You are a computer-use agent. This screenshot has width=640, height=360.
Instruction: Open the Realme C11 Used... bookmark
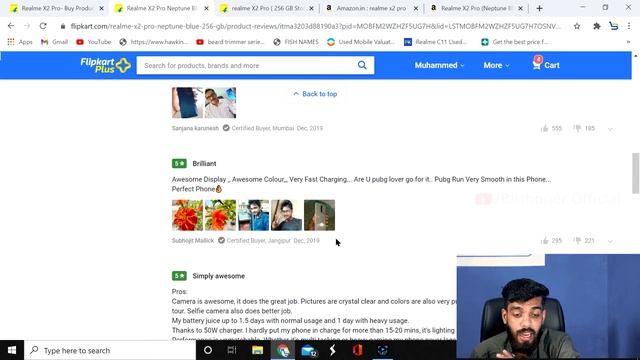[435, 42]
